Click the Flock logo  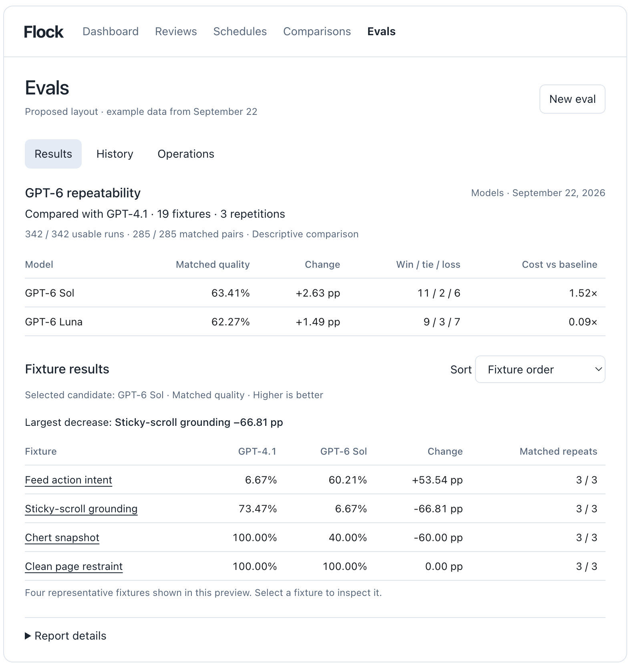(43, 32)
